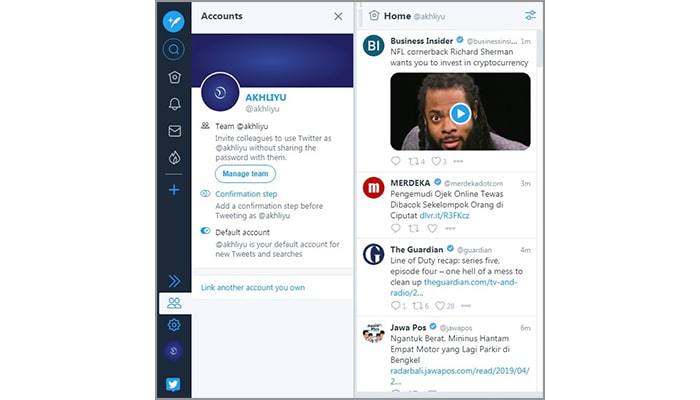Click Link another account you own
Viewport: 700px width, 400px height.
click(x=253, y=288)
